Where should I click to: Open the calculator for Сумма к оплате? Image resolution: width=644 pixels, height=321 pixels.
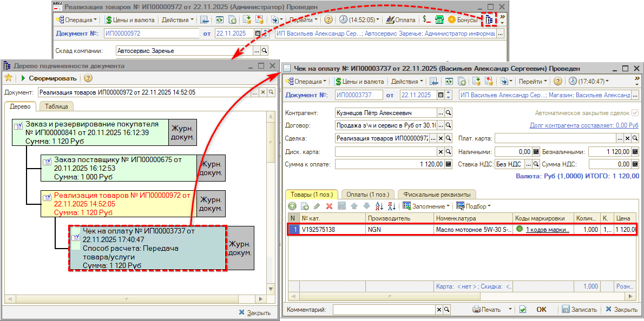[x=448, y=164]
